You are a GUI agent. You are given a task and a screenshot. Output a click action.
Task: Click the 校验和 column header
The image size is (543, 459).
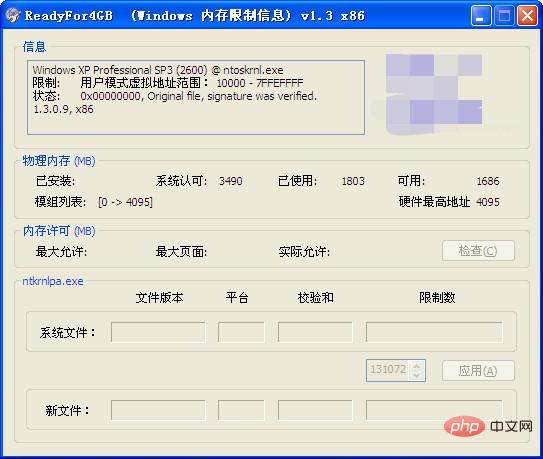tap(316, 298)
